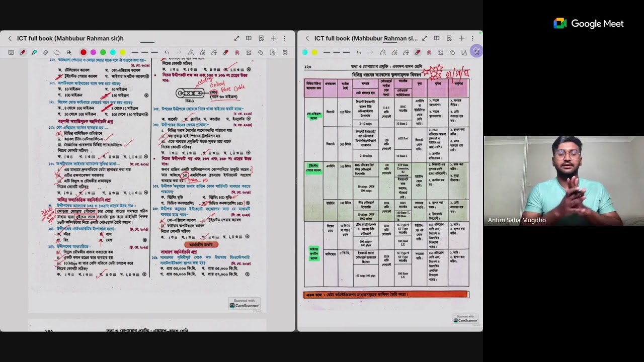Toggle page lock icon in right toolbar
The image size is (644, 362).
(x=464, y=52)
